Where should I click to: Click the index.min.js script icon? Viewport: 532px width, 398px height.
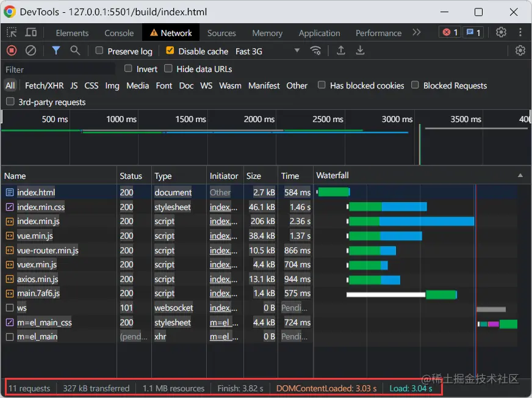(x=10, y=222)
